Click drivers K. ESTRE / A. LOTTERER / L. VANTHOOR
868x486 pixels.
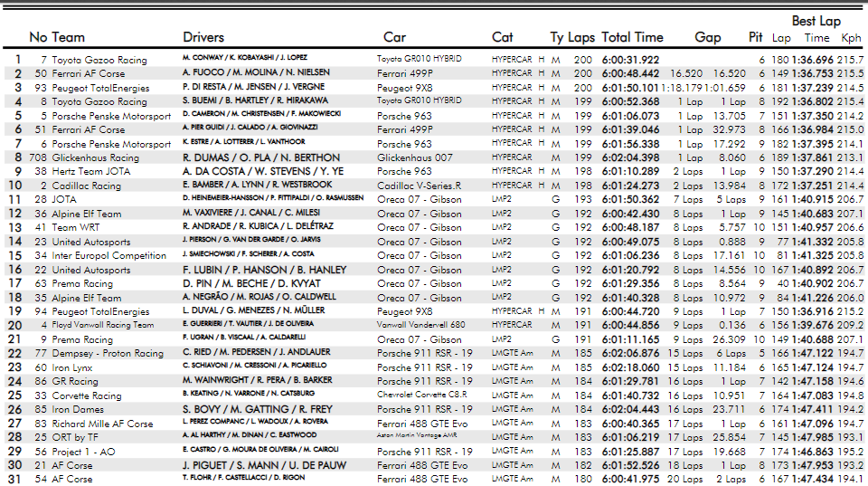click(243, 142)
